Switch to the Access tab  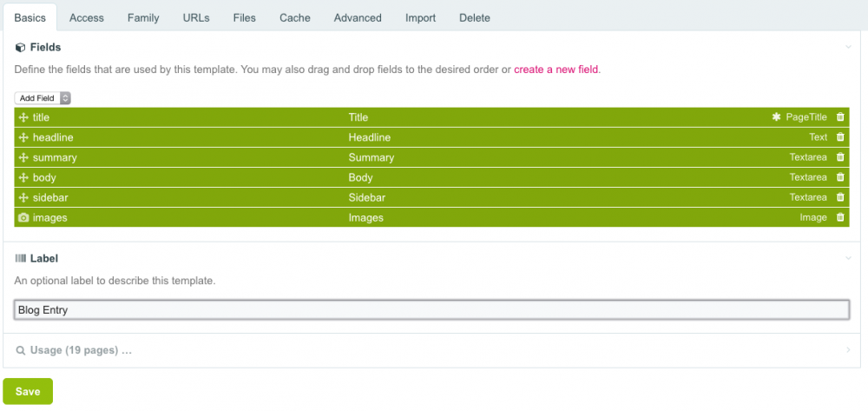[87, 17]
